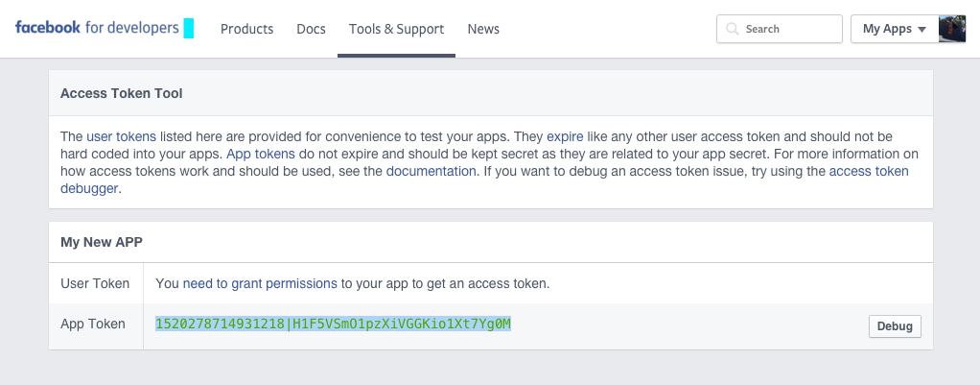980x385 pixels.
Task: Click the Debug button for App Token
Action: click(895, 326)
